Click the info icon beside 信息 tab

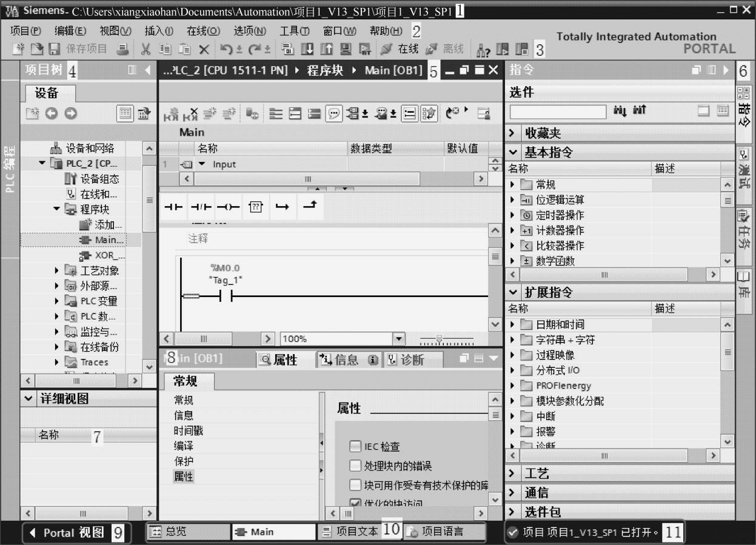[373, 360]
